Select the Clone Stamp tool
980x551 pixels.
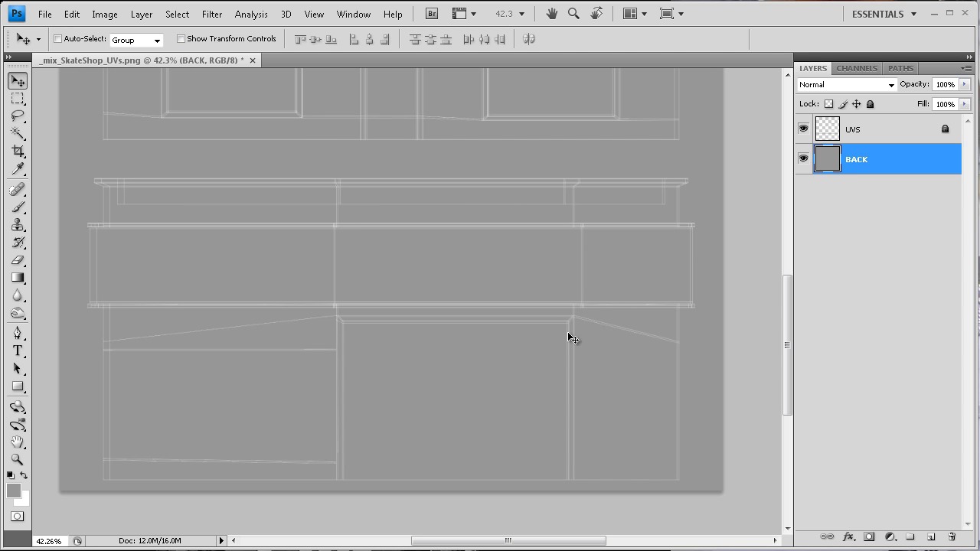(x=18, y=225)
